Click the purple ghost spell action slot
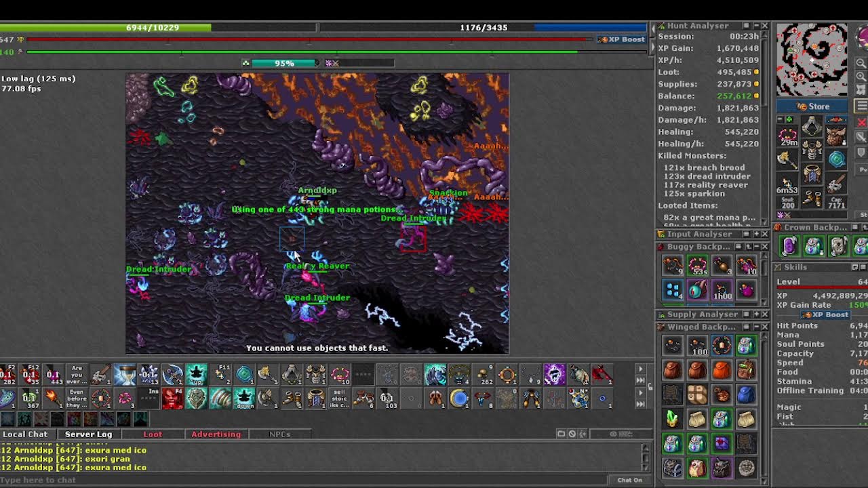Image resolution: width=868 pixels, height=488 pixels. (x=555, y=374)
